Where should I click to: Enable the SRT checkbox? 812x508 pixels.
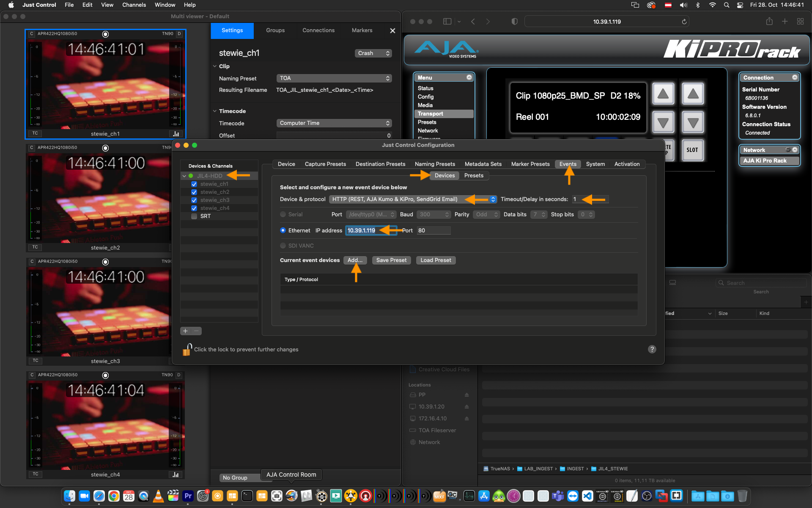[194, 216]
